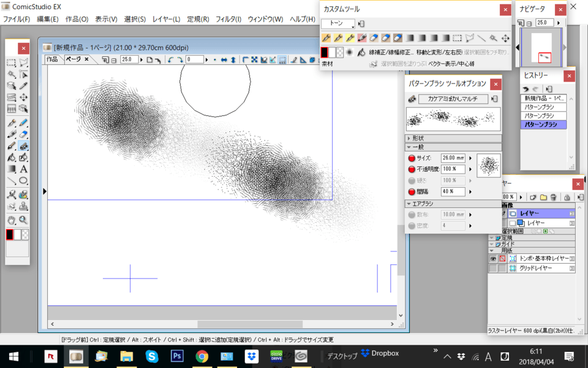Open the ファイル(F) menu
The width and height of the screenshot is (588, 368).
(17, 19)
